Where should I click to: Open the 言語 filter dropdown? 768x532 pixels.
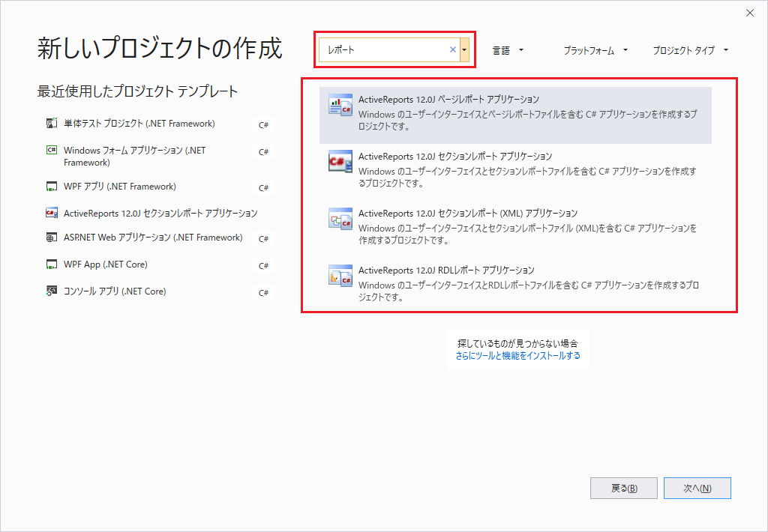click(x=508, y=50)
